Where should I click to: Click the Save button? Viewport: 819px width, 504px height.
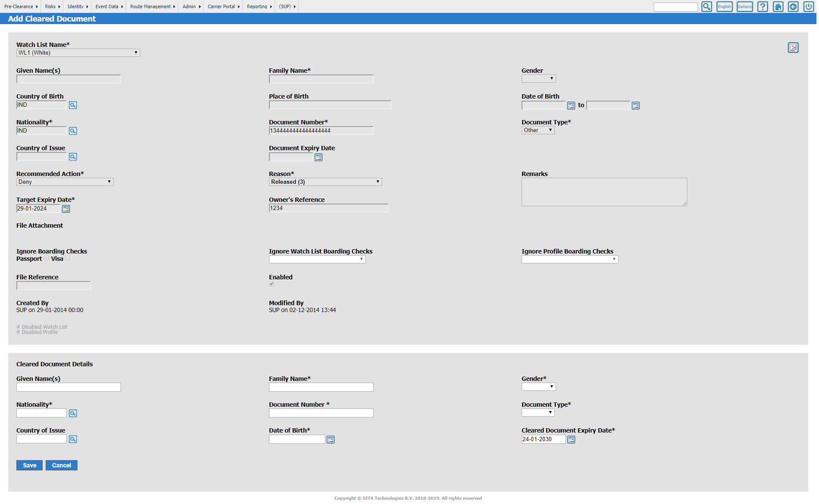(29, 465)
